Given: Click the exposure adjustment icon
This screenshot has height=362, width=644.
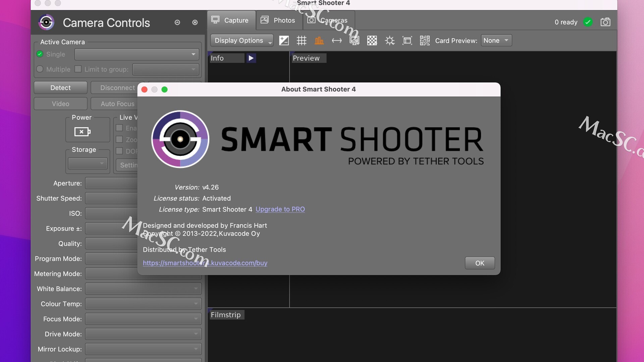Looking at the screenshot, I should tap(284, 40).
